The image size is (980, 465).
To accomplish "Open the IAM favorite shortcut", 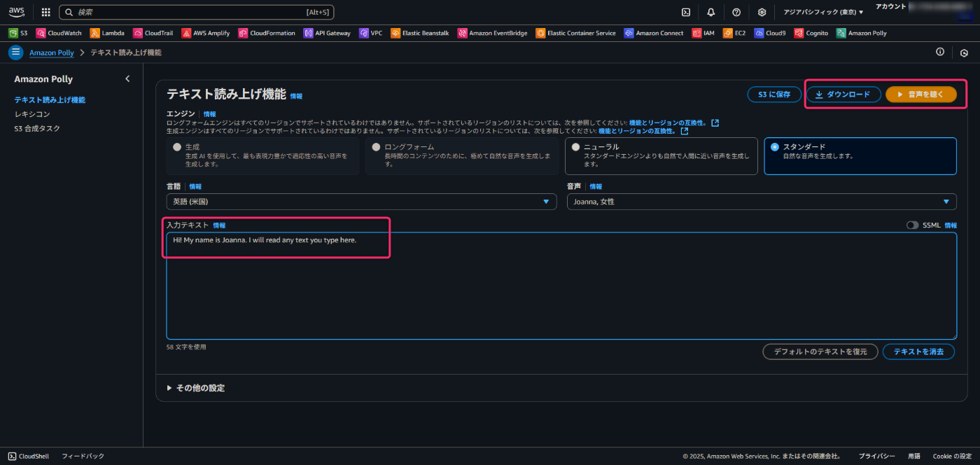I will coord(703,33).
